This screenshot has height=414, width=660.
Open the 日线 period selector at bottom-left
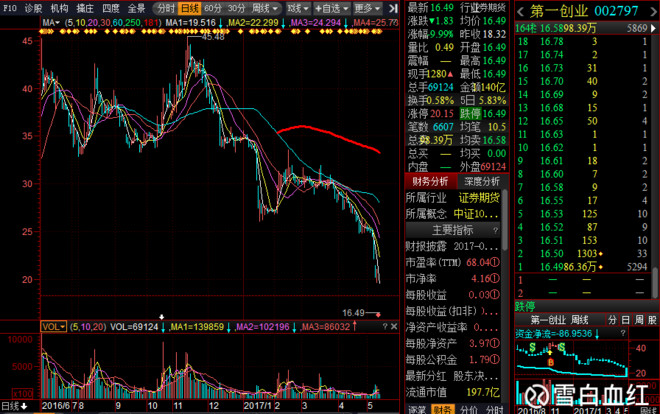[15, 406]
